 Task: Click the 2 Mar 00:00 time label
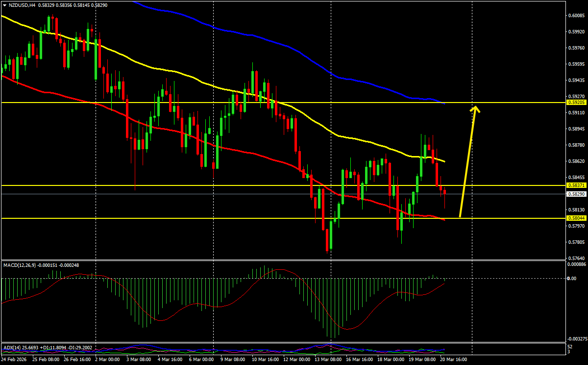pos(108,360)
